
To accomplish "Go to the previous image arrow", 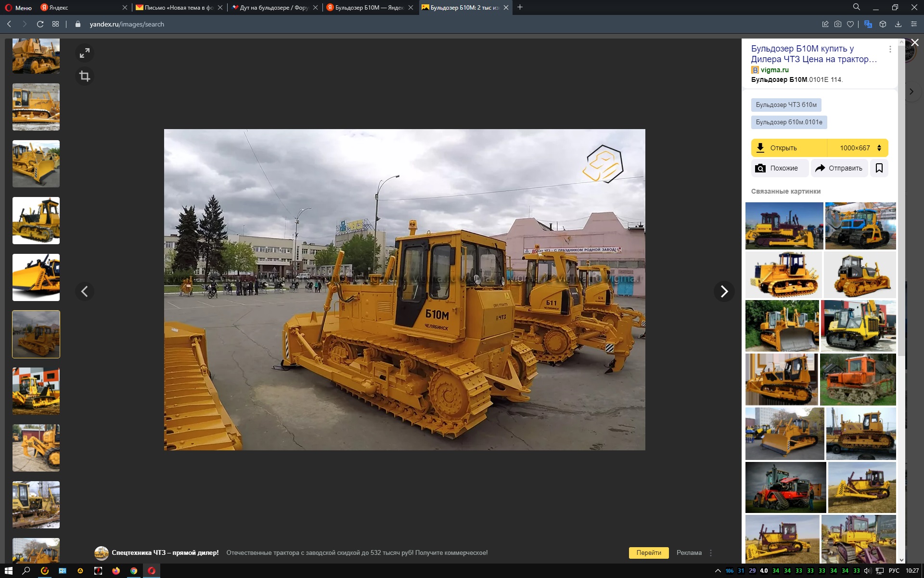I will [85, 291].
